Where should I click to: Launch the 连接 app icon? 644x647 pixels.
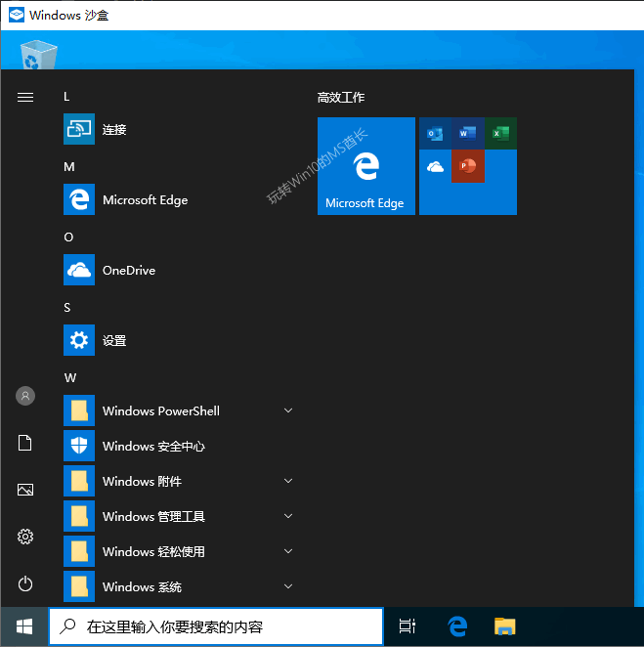click(x=79, y=129)
